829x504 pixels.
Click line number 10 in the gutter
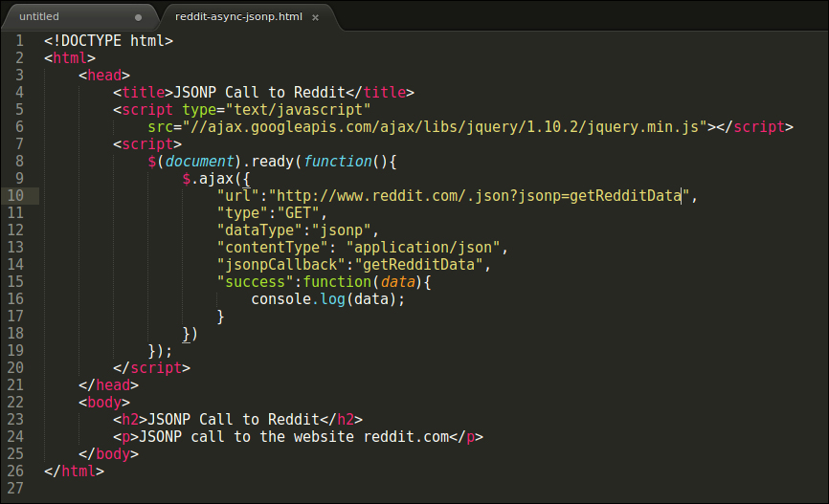click(x=15, y=195)
